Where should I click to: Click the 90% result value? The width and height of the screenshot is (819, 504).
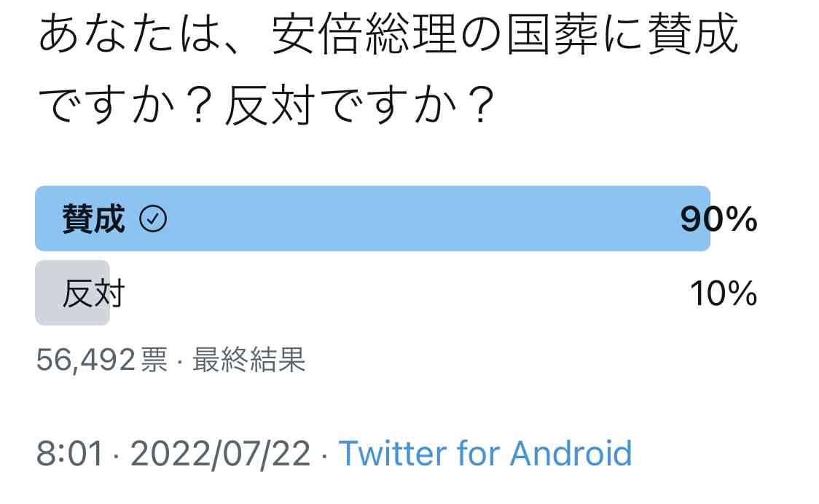point(718,218)
